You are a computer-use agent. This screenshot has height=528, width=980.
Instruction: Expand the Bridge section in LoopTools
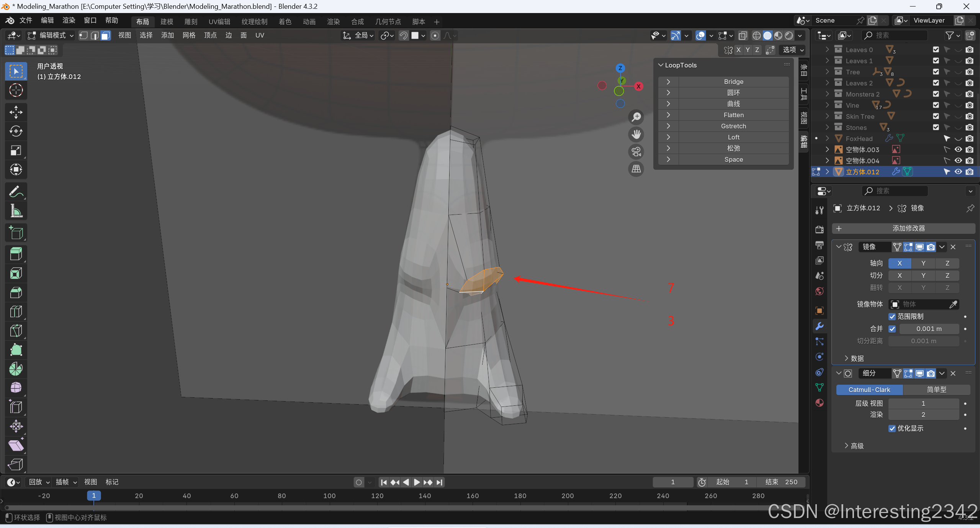668,82
